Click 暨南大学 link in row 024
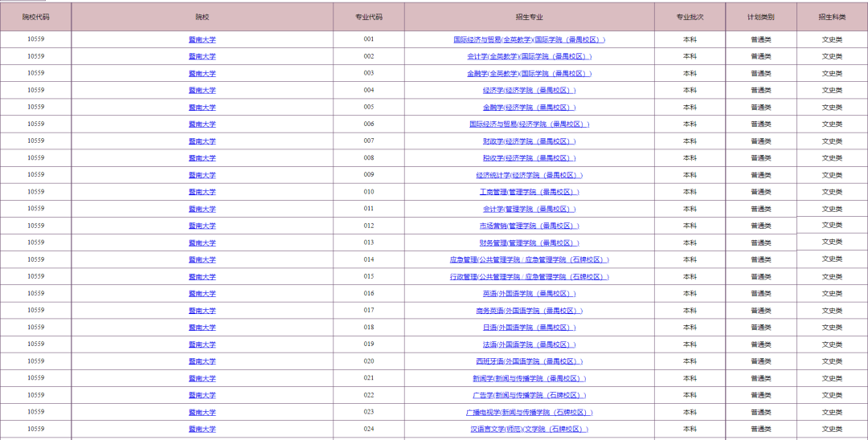The width and height of the screenshot is (868, 440). 202,429
